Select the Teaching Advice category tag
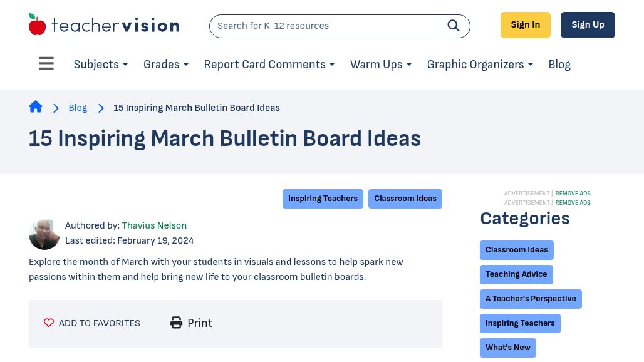This screenshot has width=644, height=362. tap(516, 274)
